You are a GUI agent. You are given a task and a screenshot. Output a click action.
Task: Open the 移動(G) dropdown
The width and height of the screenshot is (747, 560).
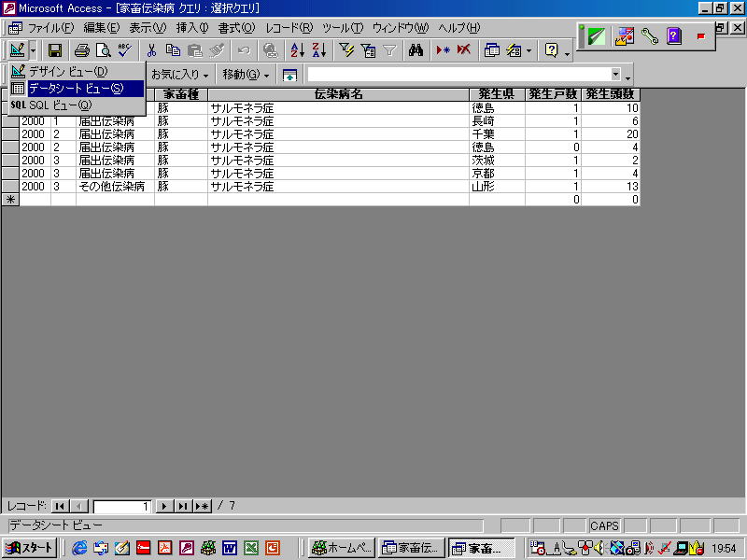pyautogui.click(x=246, y=75)
